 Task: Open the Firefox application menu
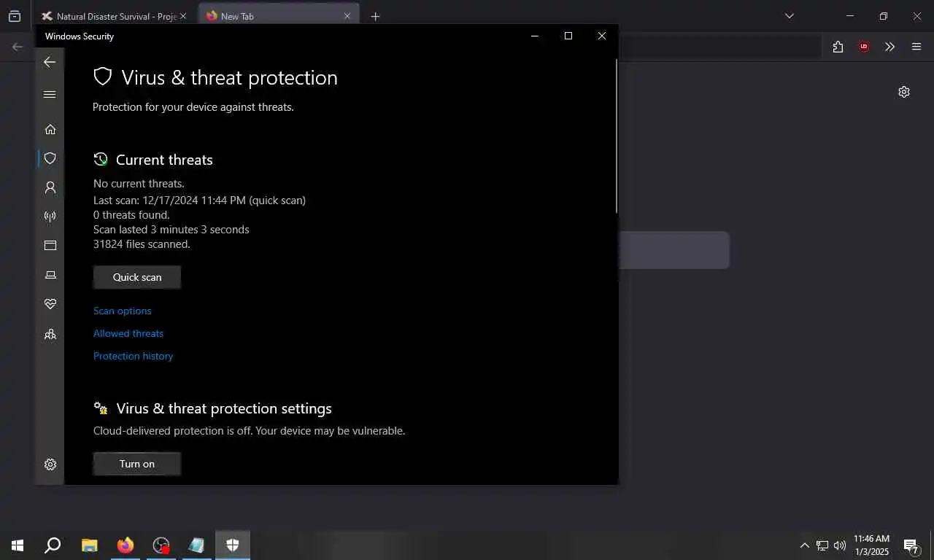[x=916, y=47]
